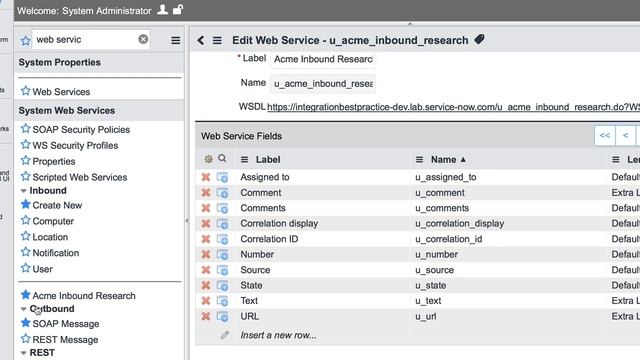The height and width of the screenshot is (360, 640).
Task: Collapse the REST section
Action: pos(24,353)
